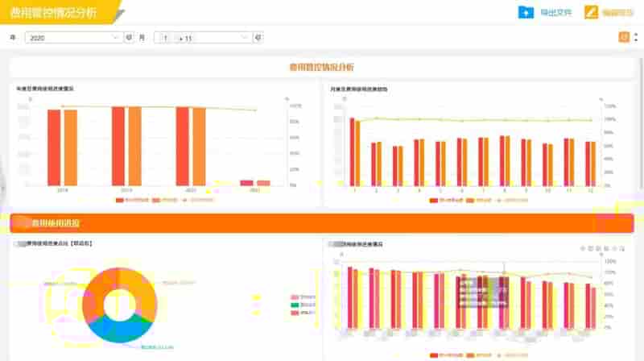
Task: Toggle orange bar series in yearly chart legend
Action: click(x=164, y=200)
